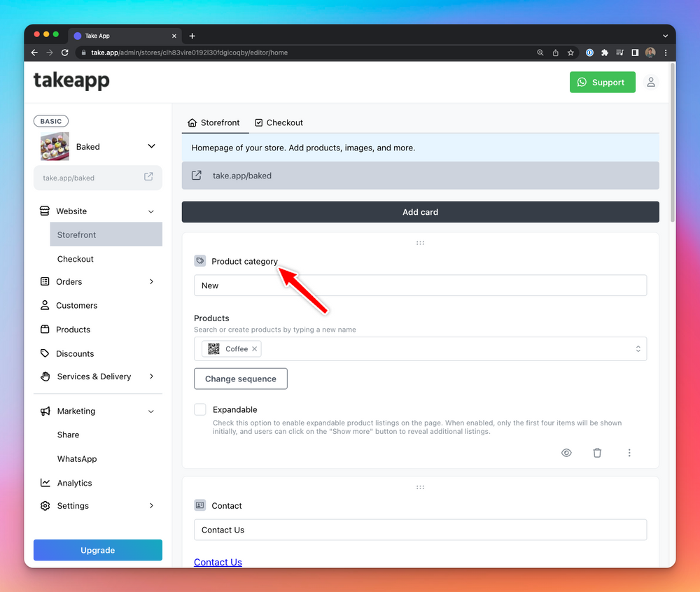Click the Services & Delivery hand icon
700x592 pixels.
(45, 376)
